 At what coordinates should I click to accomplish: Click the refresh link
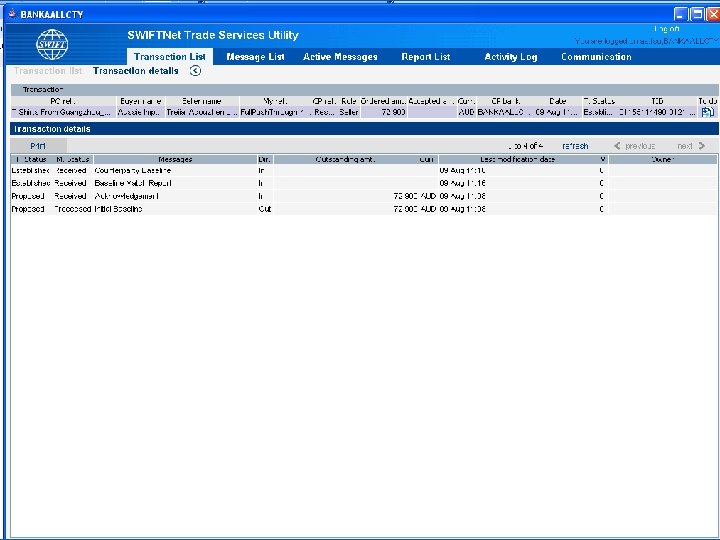pyautogui.click(x=575, y=146)
